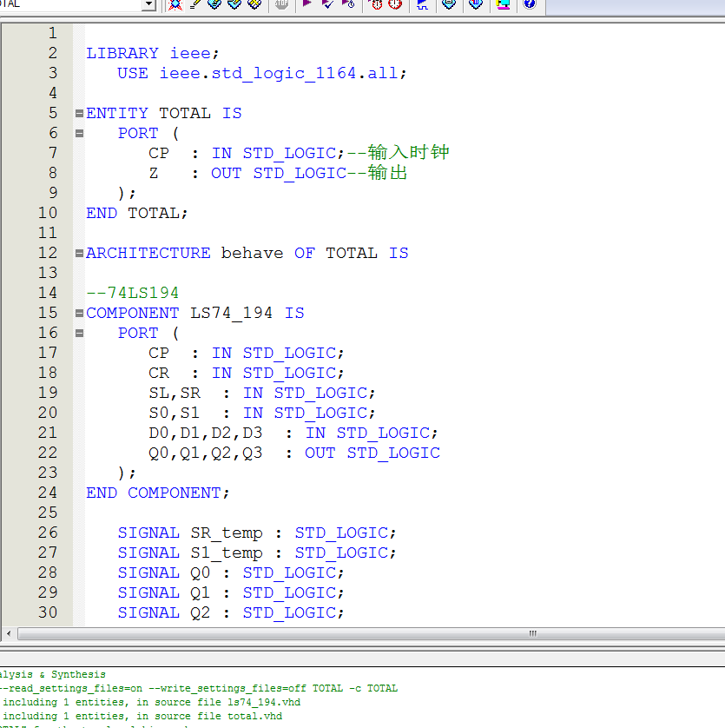Click the editor's horizontal scrollbar thumb
This screenshot has height=728, width=725.
click(x=372, y=633)
